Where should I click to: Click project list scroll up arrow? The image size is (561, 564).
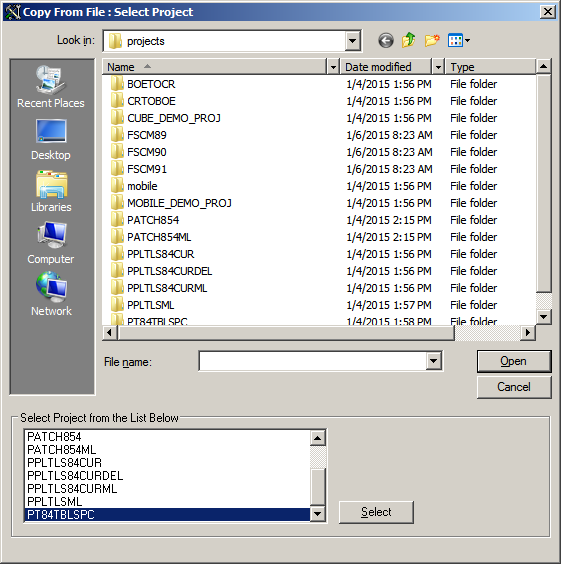pyautogui.click(x=317, y=438)
